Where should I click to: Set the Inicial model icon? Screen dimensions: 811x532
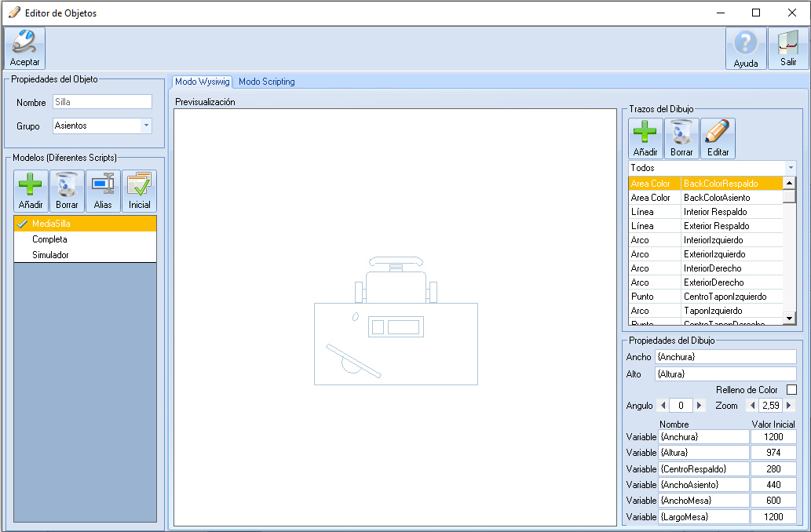139,191
